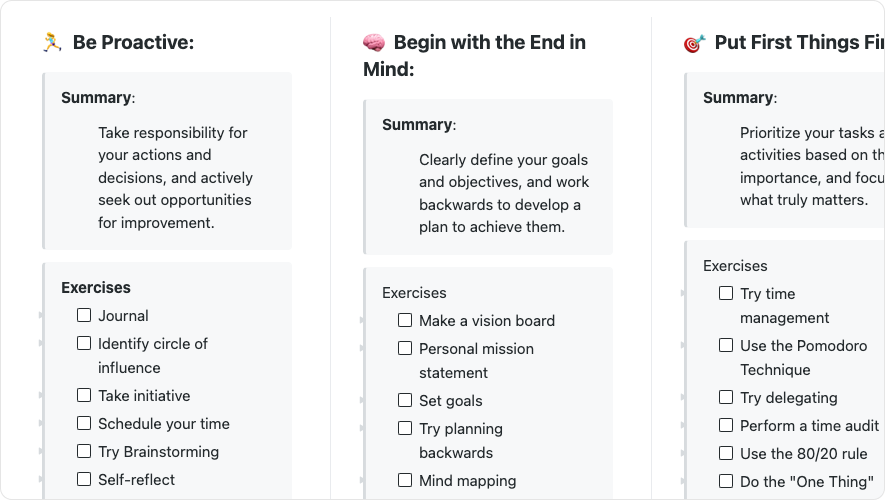The image size is (885, 500).
Task: Click the brain emoji beside Begin with the End
Action: tap(374, 42)
